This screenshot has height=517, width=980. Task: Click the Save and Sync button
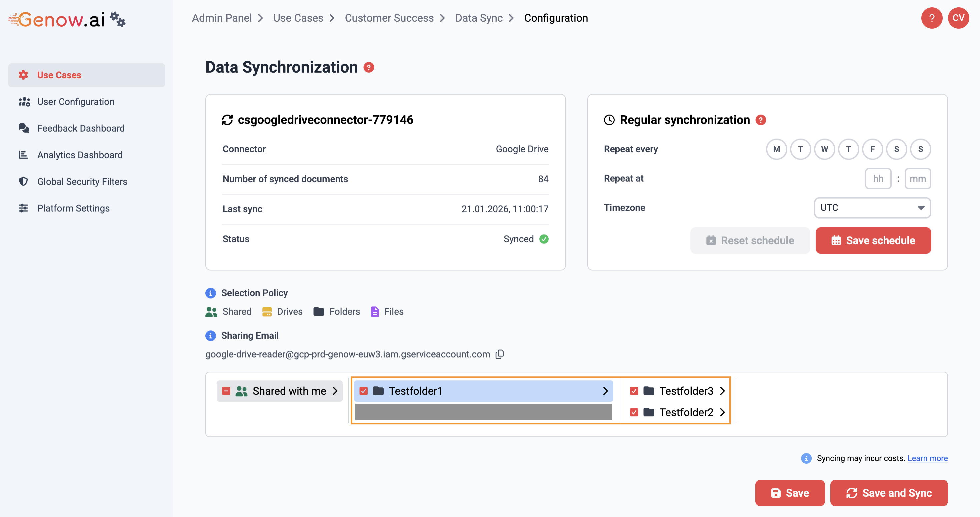pyautogui.click(x=889, y=493)
